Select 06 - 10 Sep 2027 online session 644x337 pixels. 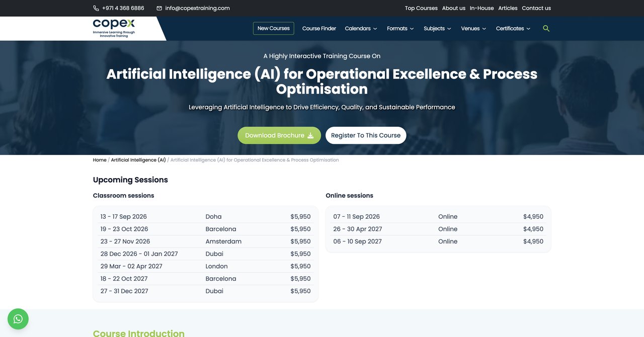[438, 241]
